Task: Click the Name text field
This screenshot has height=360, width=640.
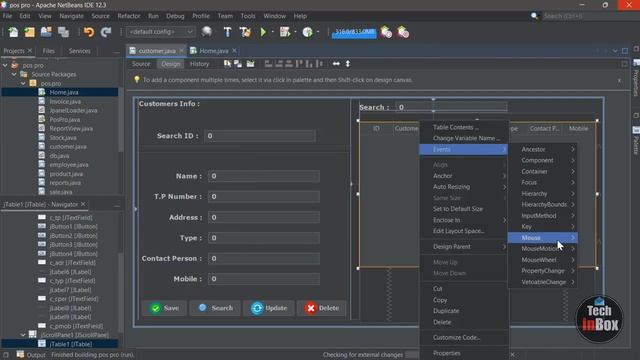Action: coord(264,176)
